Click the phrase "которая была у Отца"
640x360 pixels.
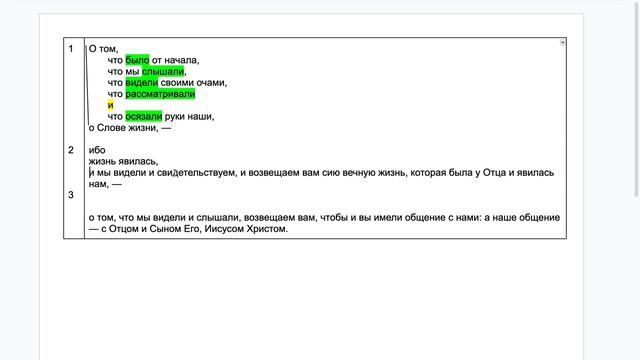(458, 173)
